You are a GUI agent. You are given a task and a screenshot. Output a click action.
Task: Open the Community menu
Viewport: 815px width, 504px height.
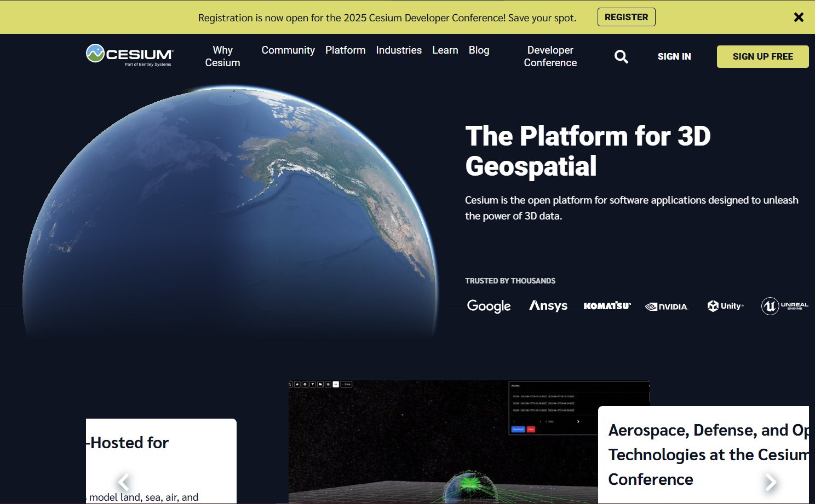(288, 50)
